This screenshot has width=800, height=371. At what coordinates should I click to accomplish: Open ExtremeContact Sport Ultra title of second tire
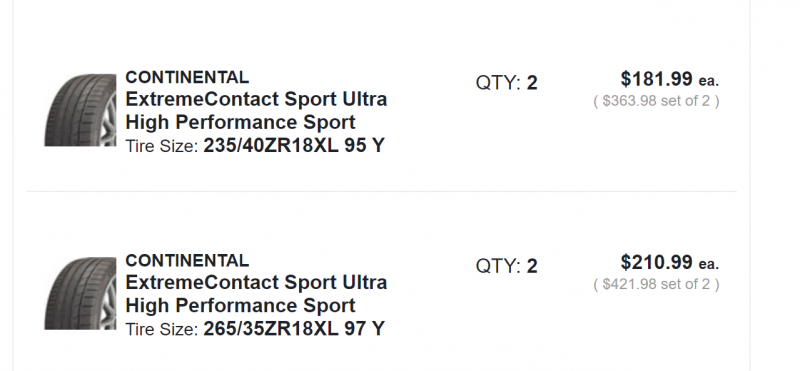click(256, 282)
